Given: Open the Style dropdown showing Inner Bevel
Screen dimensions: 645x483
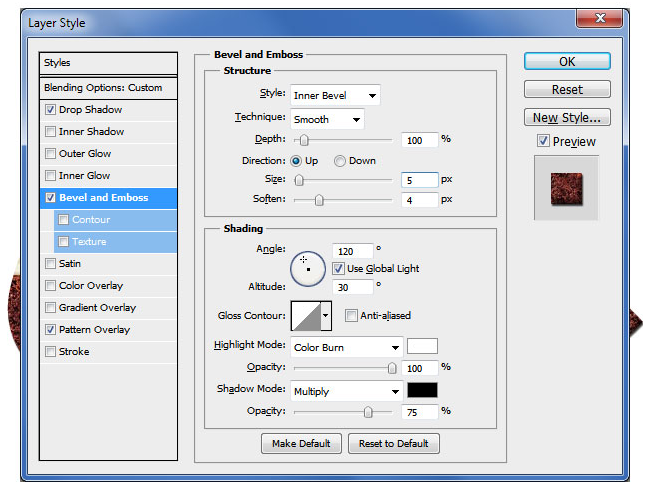Looking at the screenshot, I should 335,96.
